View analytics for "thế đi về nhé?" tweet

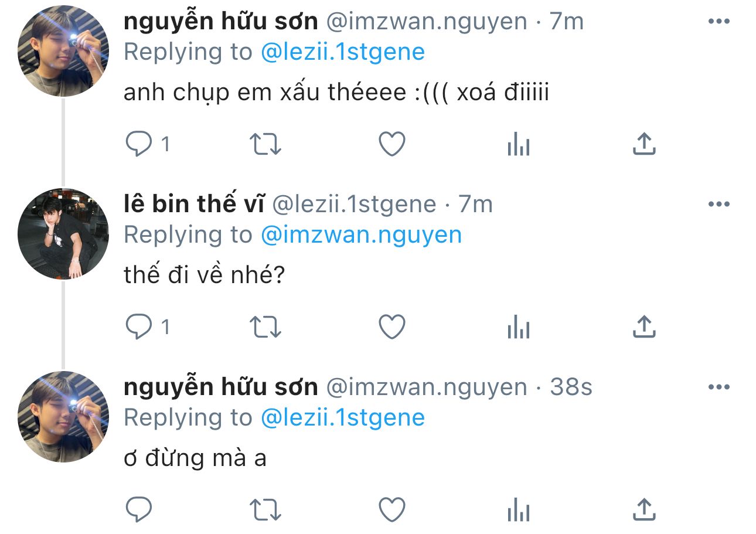pyautogui.click(x=519, y=326)
